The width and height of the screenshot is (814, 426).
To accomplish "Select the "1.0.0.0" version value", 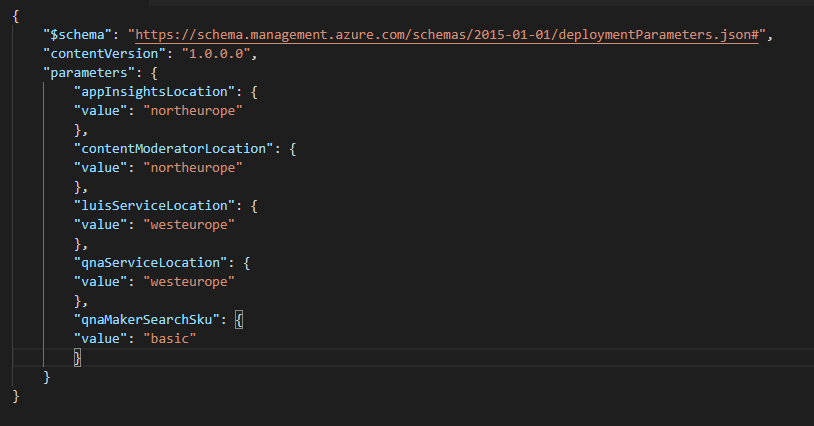I will tap(216, 53).
